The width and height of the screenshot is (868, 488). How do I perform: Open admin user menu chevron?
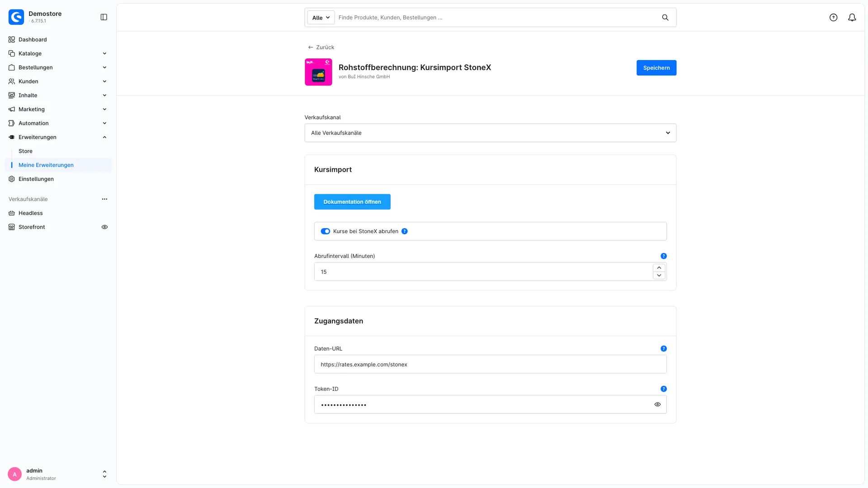click(104, 474)
